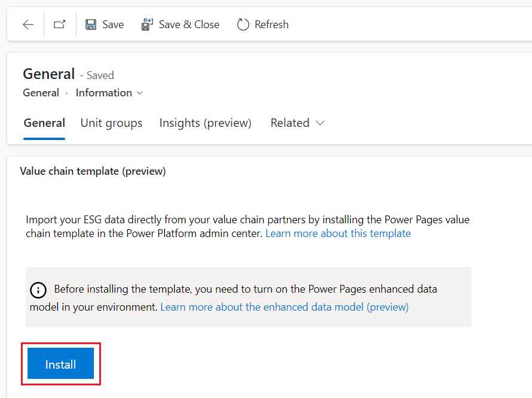532x398 pixels.
Task: Go back with the left arrow icon
Action: pyautogui.click(x=28, y=25)
